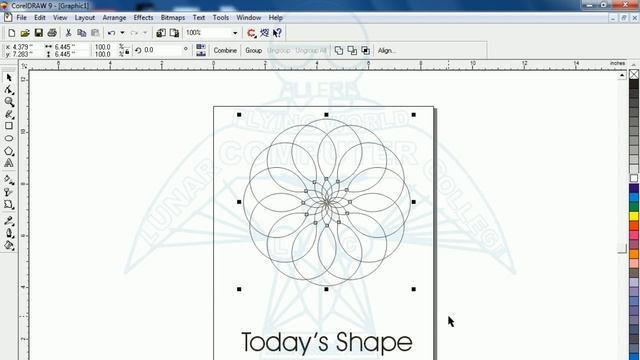Viewport: 640px width, 360px height.
Task: Paste from clipboard
Action: coord(95,33)
